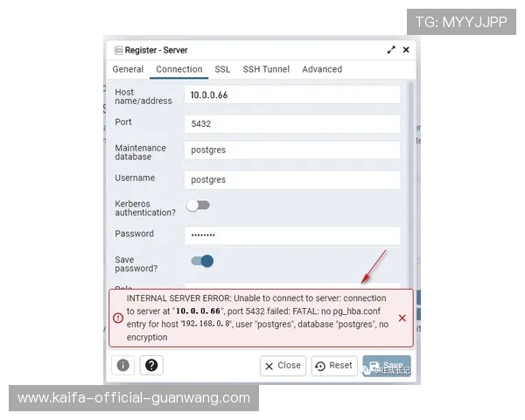Image resolution: width=525 pixels, height=420 pixels.
Task: Click the Maintenance database field
Action: click(292, 150)
